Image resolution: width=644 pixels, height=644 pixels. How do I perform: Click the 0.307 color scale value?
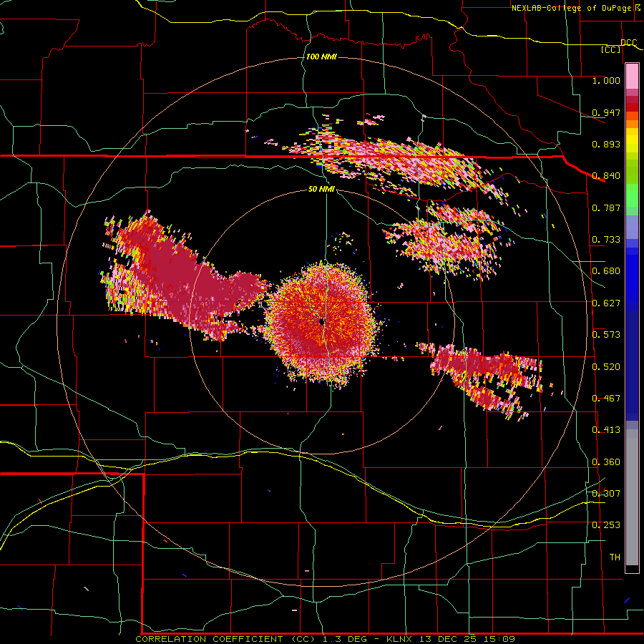606,493
